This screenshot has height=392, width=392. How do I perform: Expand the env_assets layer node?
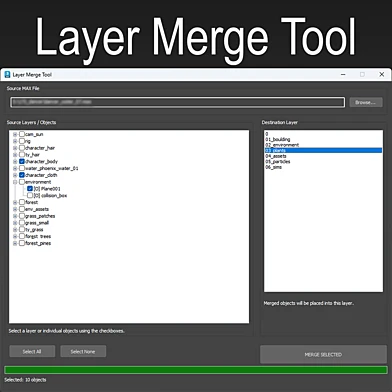pos(15,209)
